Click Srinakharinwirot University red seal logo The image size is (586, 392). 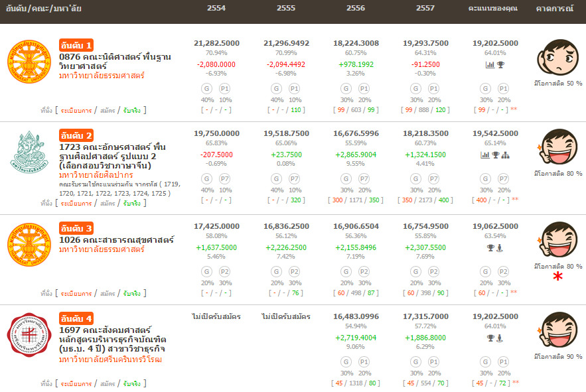(x=29, y=335)
